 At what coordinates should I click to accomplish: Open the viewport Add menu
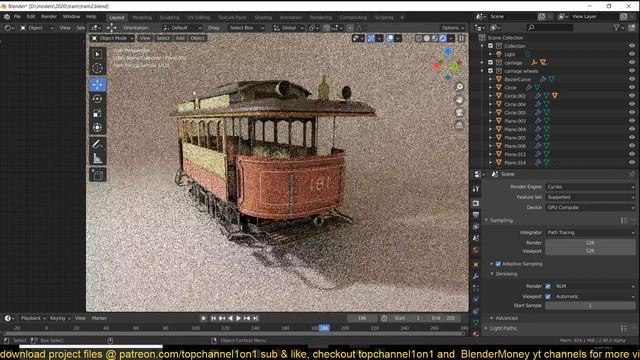click(180, 38)
